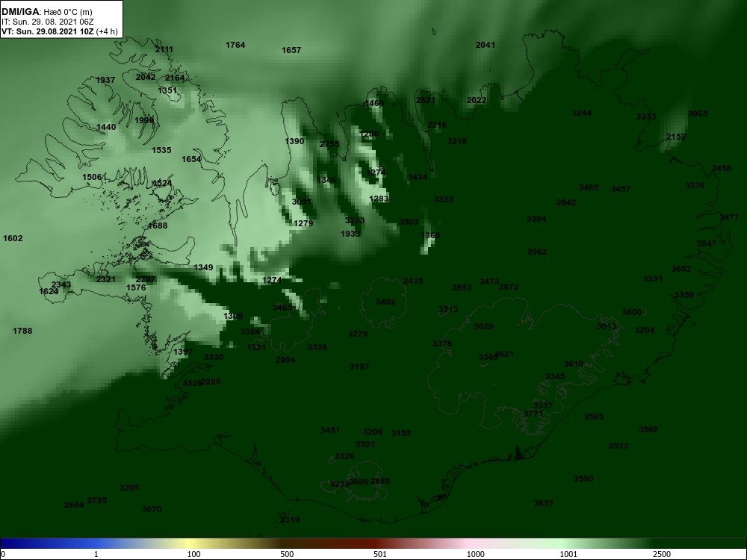Click the map value 3610
747x560 pixels.
point(574,364)
